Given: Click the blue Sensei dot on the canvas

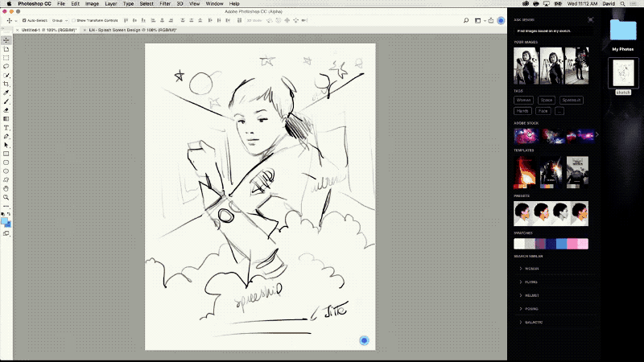Looking at the screenshot, I should coord(364,340).
